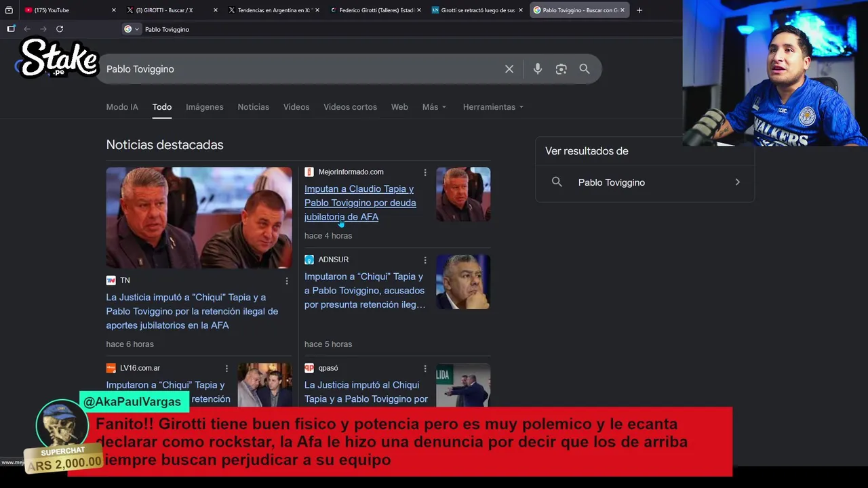The width and height of the screenshot is (868, 488).
Task: Click the ADNSUR source favicon
Action: [309, 260]
